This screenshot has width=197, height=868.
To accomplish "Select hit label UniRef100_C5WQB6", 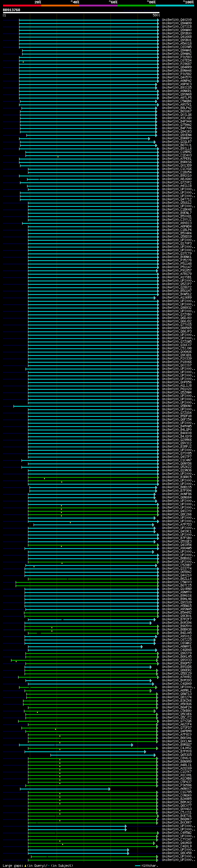I will [177, 101].
